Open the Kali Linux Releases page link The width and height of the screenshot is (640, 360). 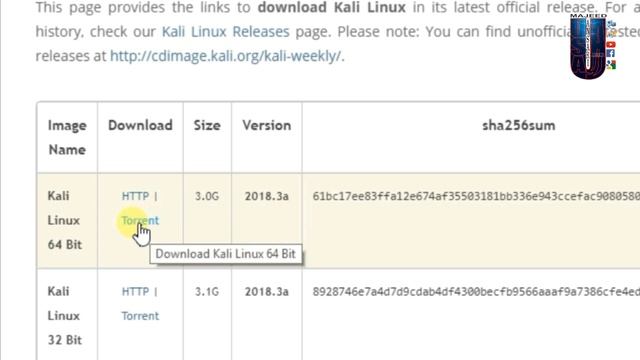[x=226, y=31]
